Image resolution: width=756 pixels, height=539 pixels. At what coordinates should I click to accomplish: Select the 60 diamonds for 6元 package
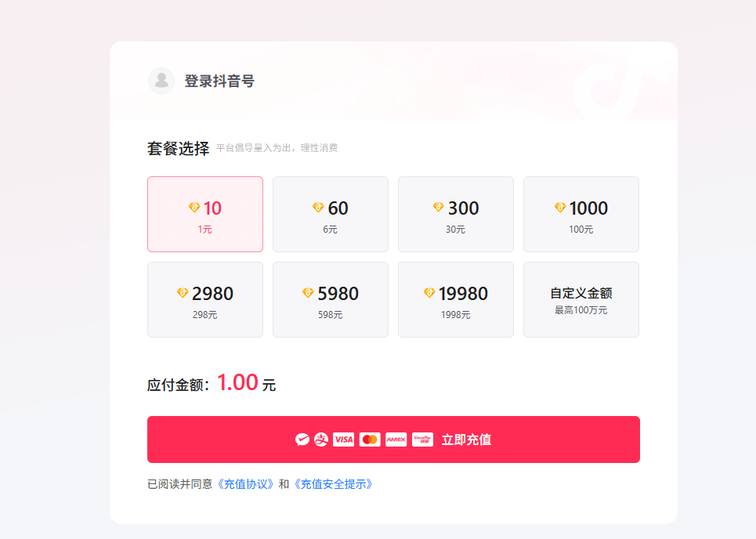click(331, 215)
